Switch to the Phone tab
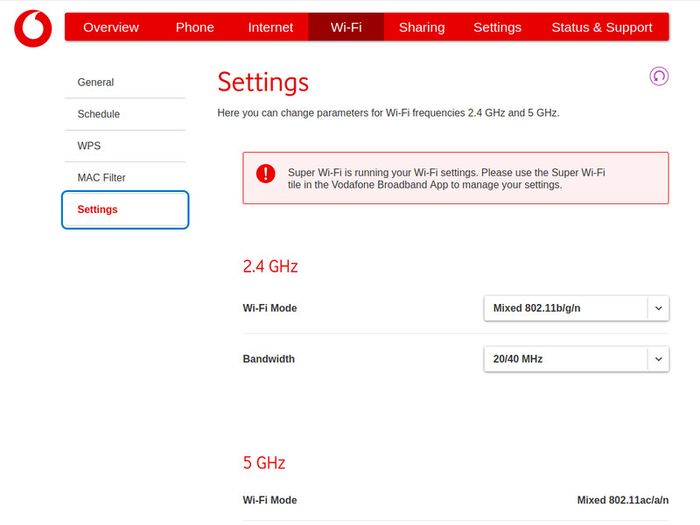The image size is (700, 525). [195, 27]
